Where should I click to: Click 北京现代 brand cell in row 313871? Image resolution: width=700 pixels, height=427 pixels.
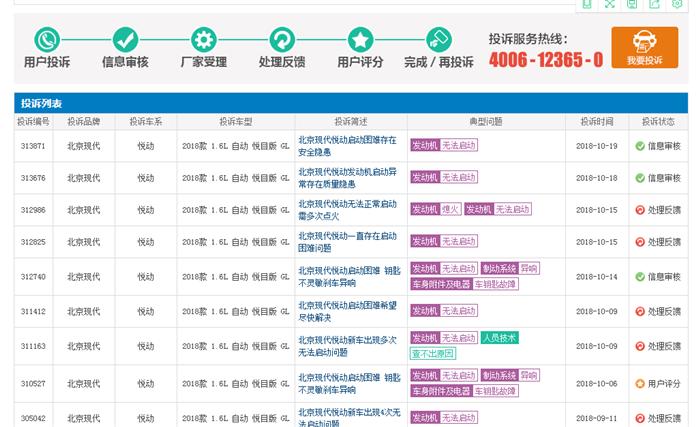(x=84, y=146)
